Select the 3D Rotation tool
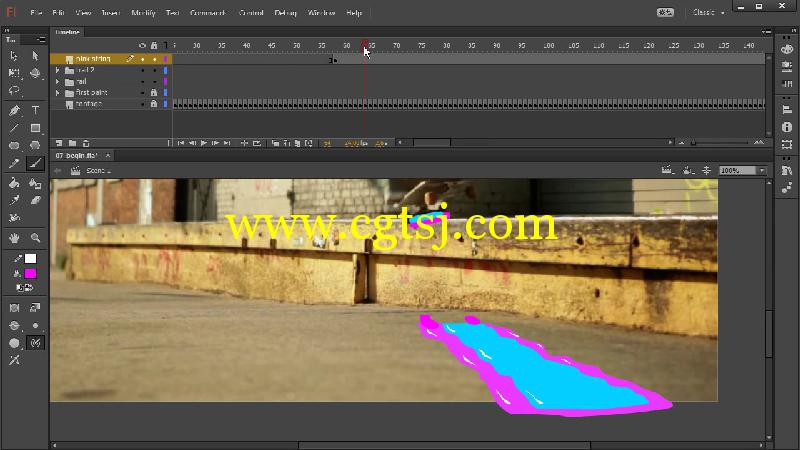Screen dimensions: 800x450 point(35,73)
